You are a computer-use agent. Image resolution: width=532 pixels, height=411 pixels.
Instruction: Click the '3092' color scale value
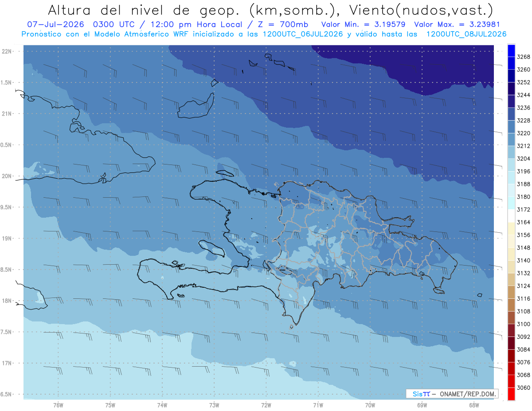click(523, 337)
